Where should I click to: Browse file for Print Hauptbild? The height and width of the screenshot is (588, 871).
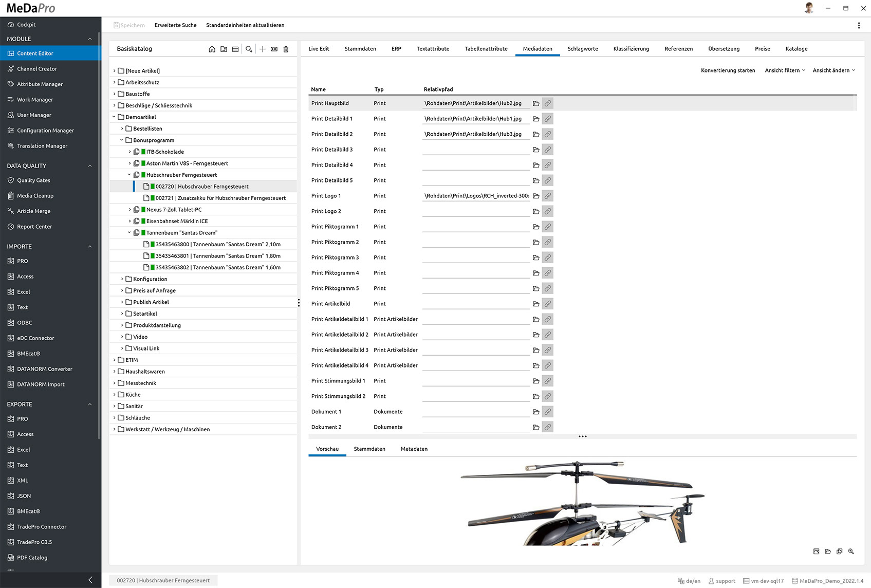(x=536, y=103)
